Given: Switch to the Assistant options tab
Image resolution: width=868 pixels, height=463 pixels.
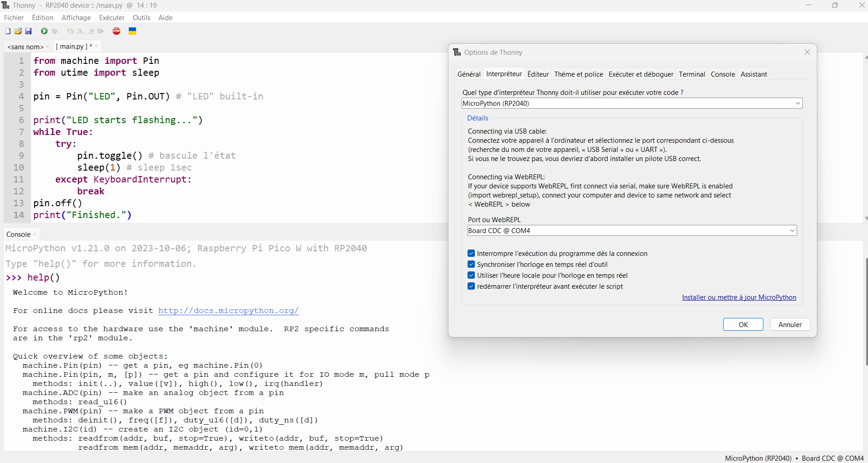Looking at the screenshot, I should pyautogui.click(x=754, y=74).
